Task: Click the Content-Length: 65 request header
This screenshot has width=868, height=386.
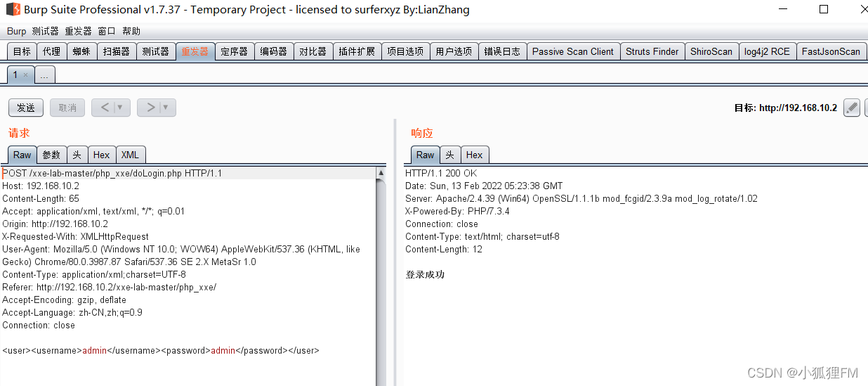Action: pos(41,198)
